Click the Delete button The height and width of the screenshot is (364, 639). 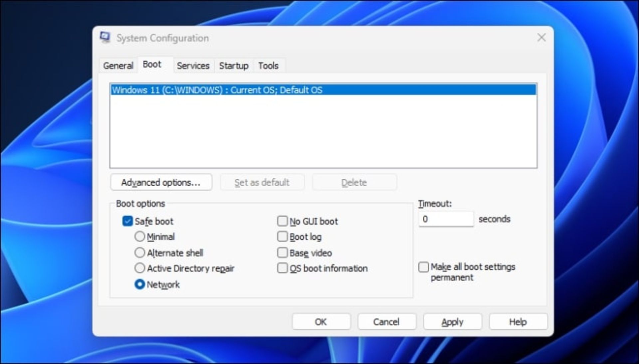tap(353, 182)
